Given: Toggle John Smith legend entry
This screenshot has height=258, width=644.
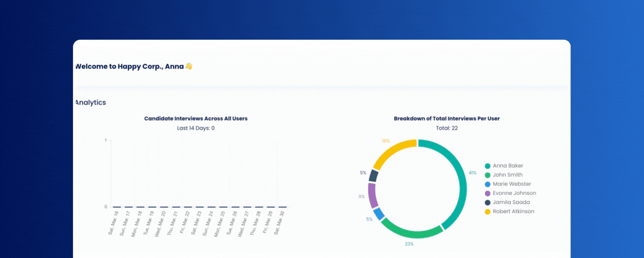Looking at the screenshot, I should coord(504,175).
